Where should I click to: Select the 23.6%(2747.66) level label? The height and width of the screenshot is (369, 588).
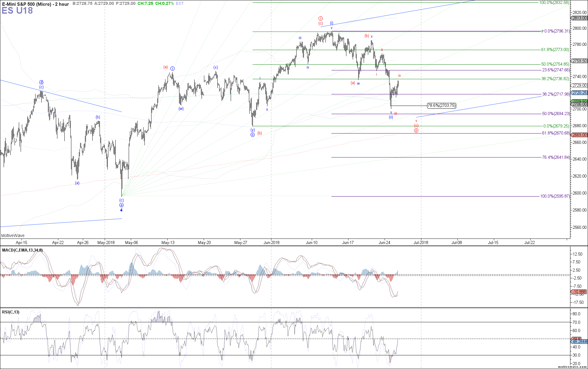tap(556, 70)
